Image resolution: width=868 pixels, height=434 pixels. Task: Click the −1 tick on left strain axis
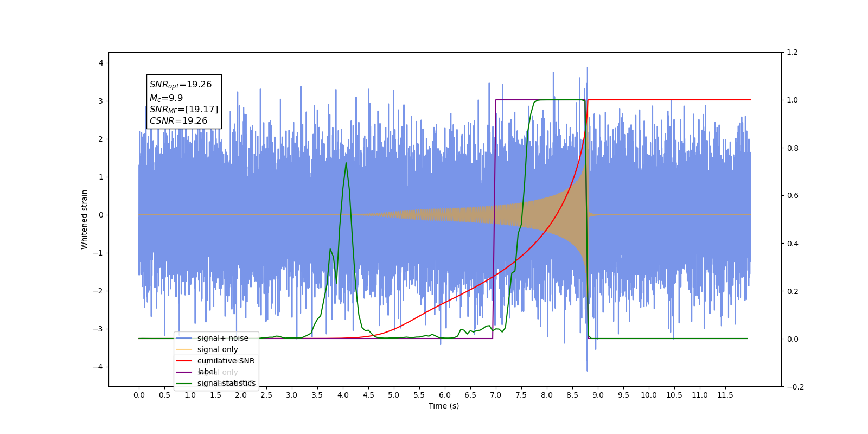click(98, 253)
